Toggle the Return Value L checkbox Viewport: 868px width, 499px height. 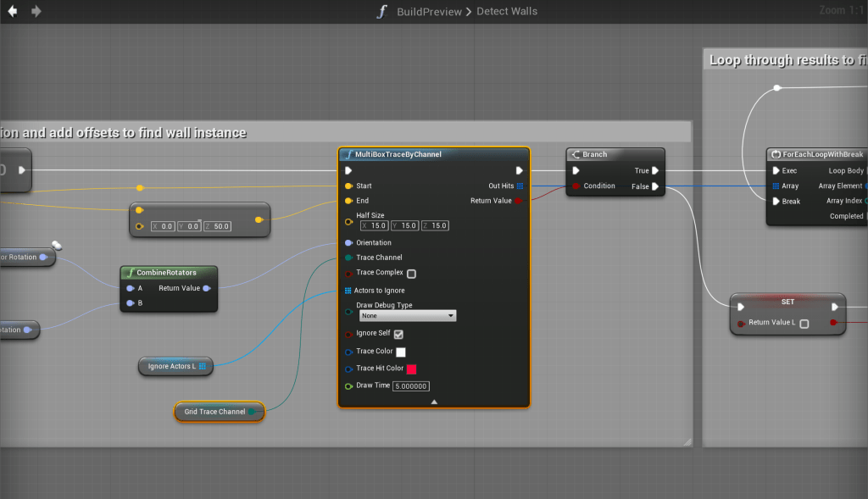pyautogui.click(x=804, y=323)
